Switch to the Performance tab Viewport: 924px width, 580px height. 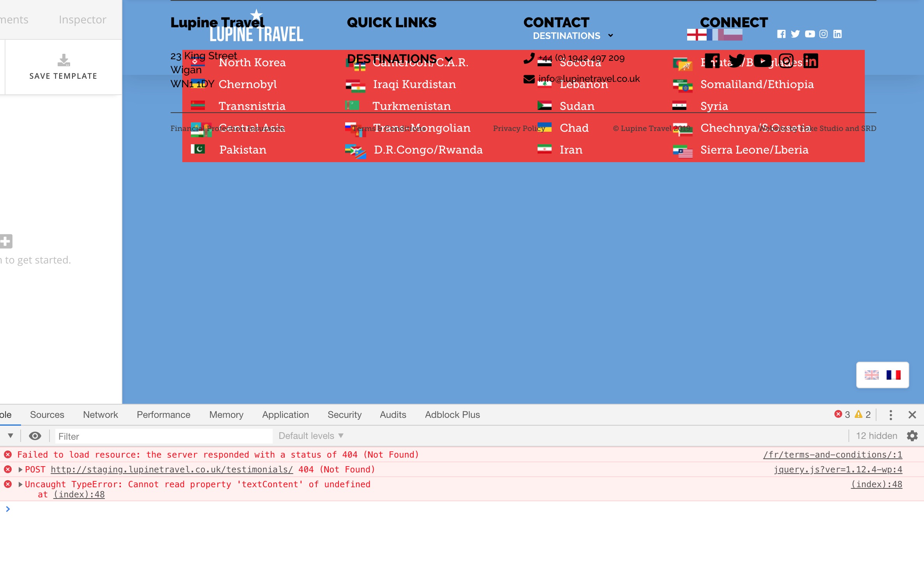tap(163, 415)
